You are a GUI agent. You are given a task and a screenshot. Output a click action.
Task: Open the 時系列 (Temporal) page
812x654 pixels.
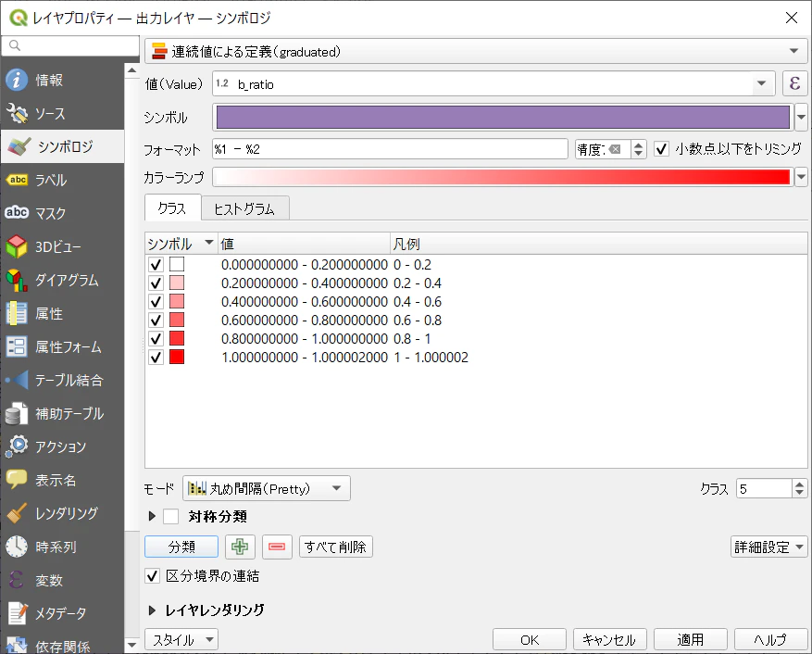(62, 547)
